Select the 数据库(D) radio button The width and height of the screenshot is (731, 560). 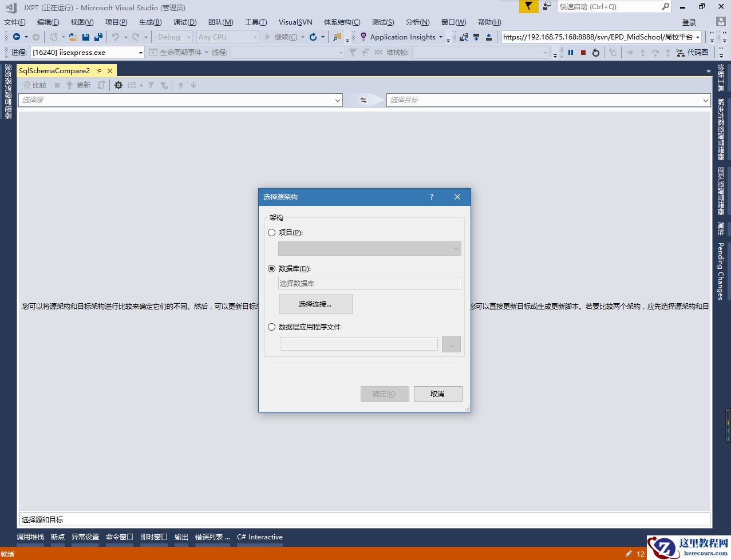[272, 269]
